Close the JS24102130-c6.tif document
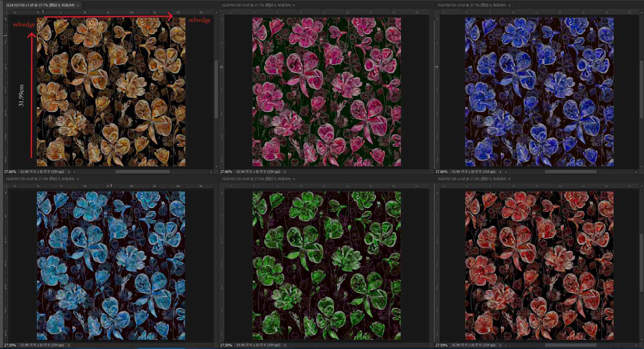The width and height of the screenshot is (644, 349). tap(78, 179)
